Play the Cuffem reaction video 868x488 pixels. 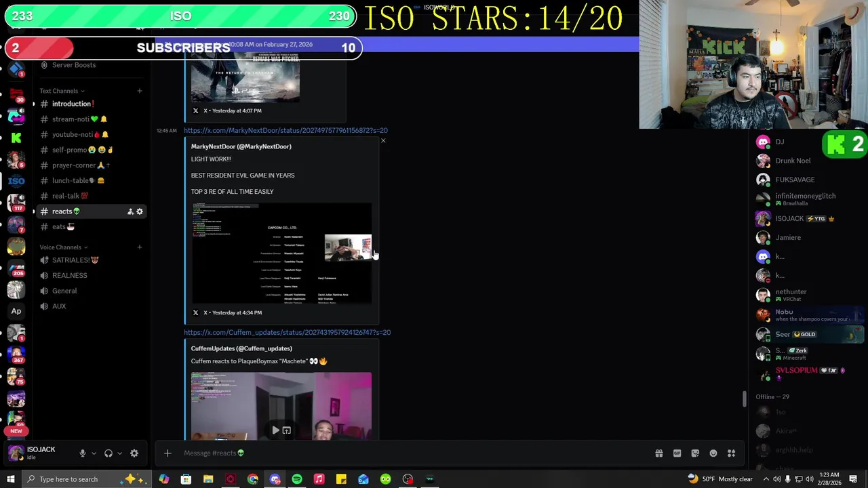tap(275, 430)
